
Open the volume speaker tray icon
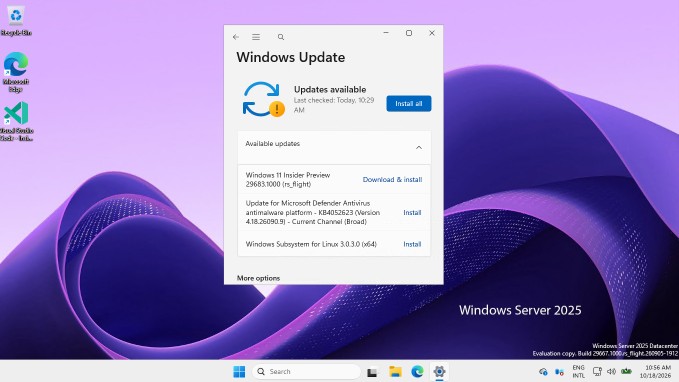(611, 372)
